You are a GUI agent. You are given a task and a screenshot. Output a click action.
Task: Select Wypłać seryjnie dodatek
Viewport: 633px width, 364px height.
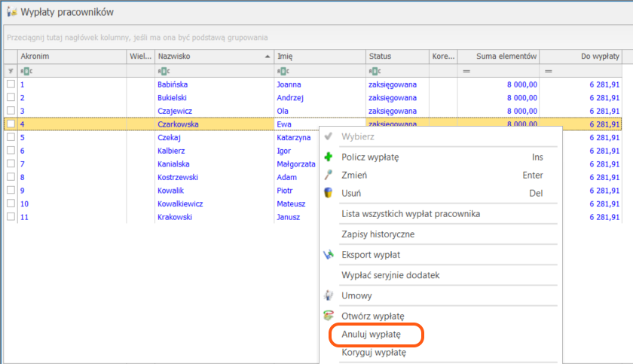click(441, 275)
